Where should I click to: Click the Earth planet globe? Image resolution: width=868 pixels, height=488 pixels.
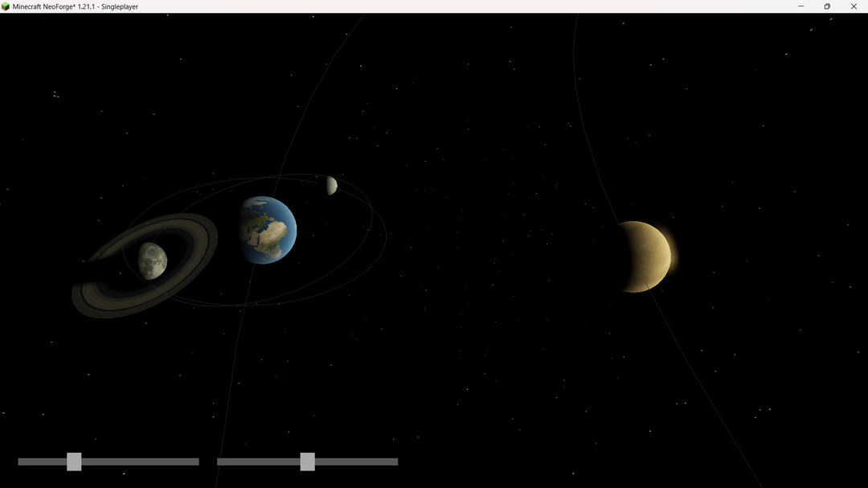(x=268, y=230)
